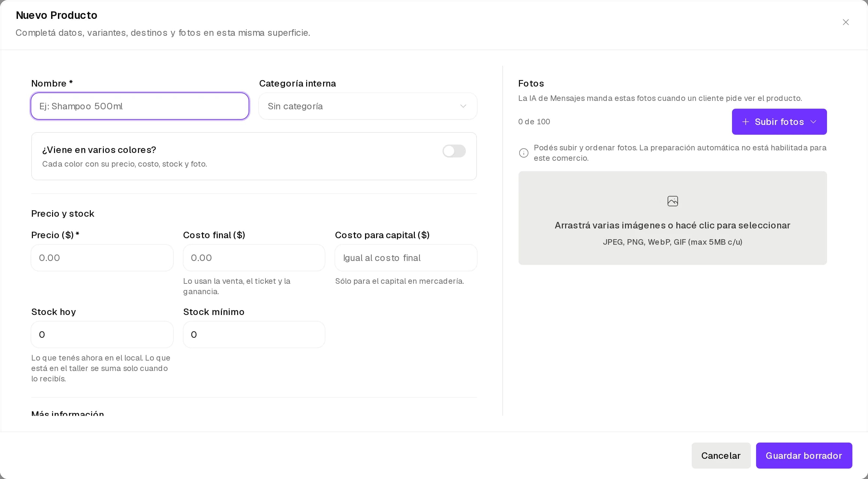The width and height of the screenshot is (868, 479).
Task: Click the Precio ($) field
Action: coord(102,258)
